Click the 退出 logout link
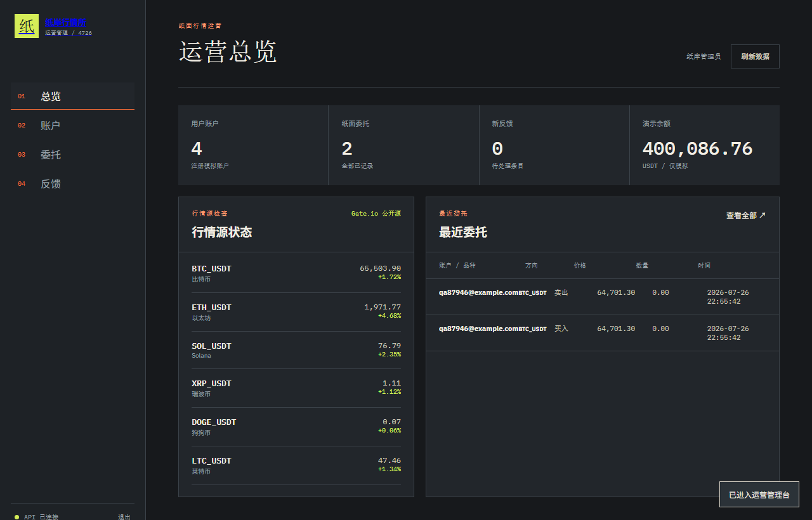The width and height of the screenshot is (812, 520). click(124, 517)
